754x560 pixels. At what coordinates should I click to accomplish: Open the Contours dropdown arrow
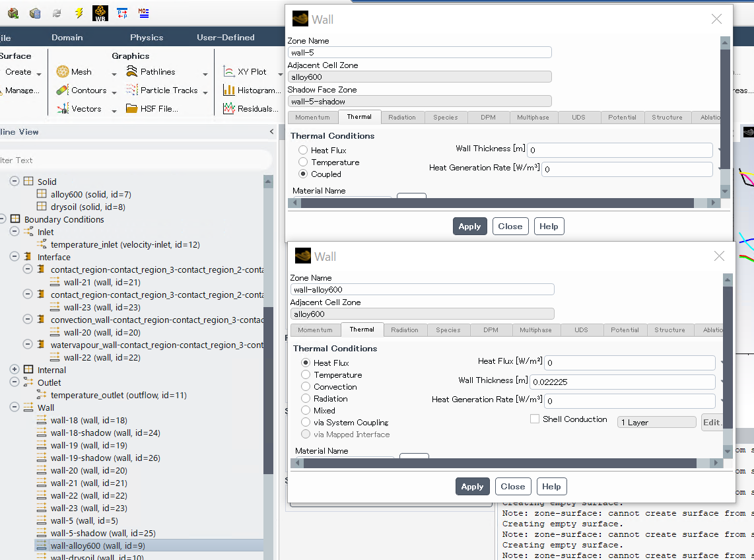click(114, 92)
